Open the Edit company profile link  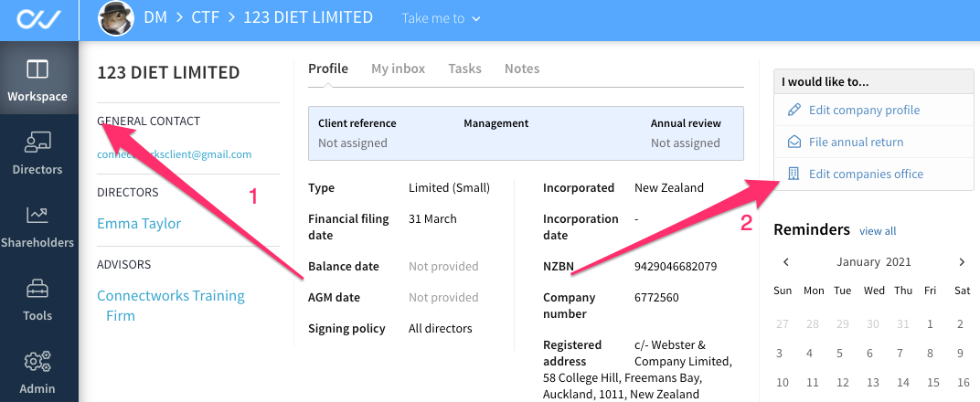pos(865,110)
